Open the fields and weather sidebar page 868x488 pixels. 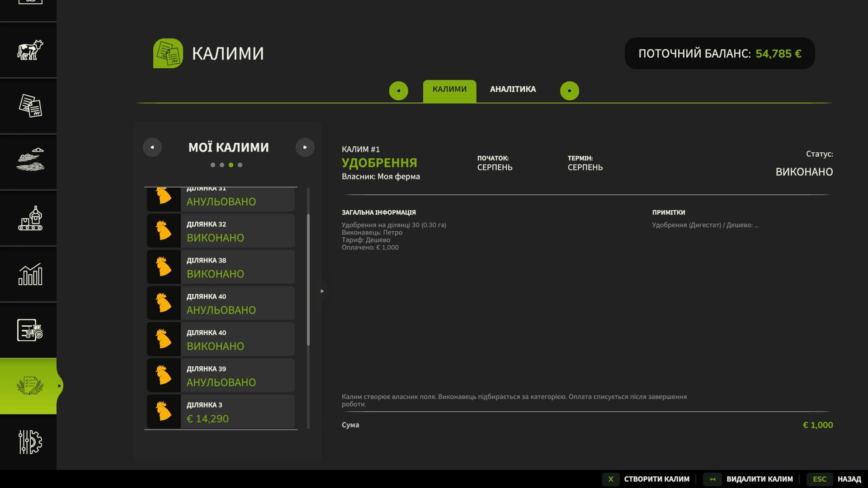pyautogui.click(x=30, y=160)
